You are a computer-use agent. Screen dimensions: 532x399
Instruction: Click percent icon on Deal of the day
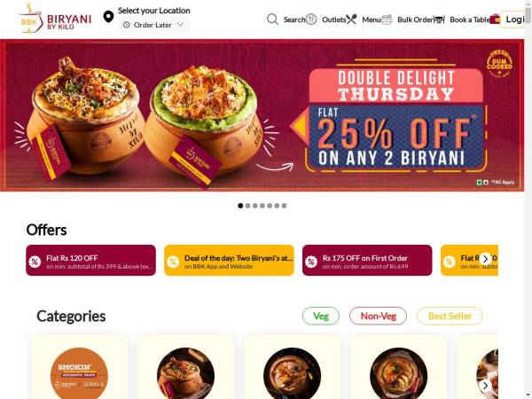[x=173, y=262]
